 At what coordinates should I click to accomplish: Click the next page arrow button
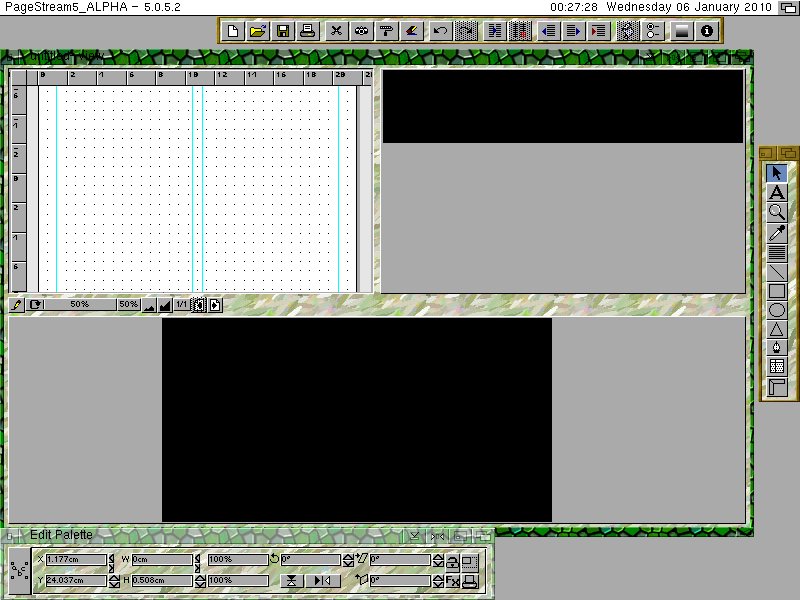click(215, 304)
